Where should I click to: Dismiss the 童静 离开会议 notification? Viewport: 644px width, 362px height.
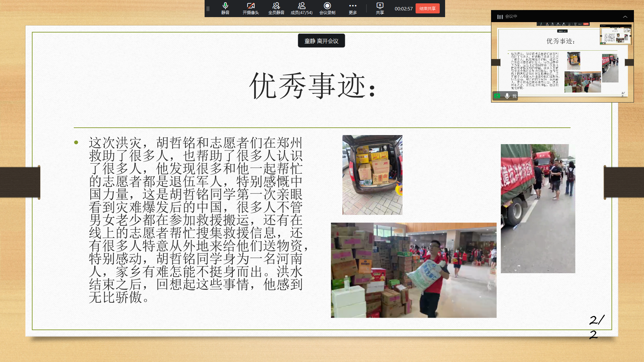pos(321,41)
